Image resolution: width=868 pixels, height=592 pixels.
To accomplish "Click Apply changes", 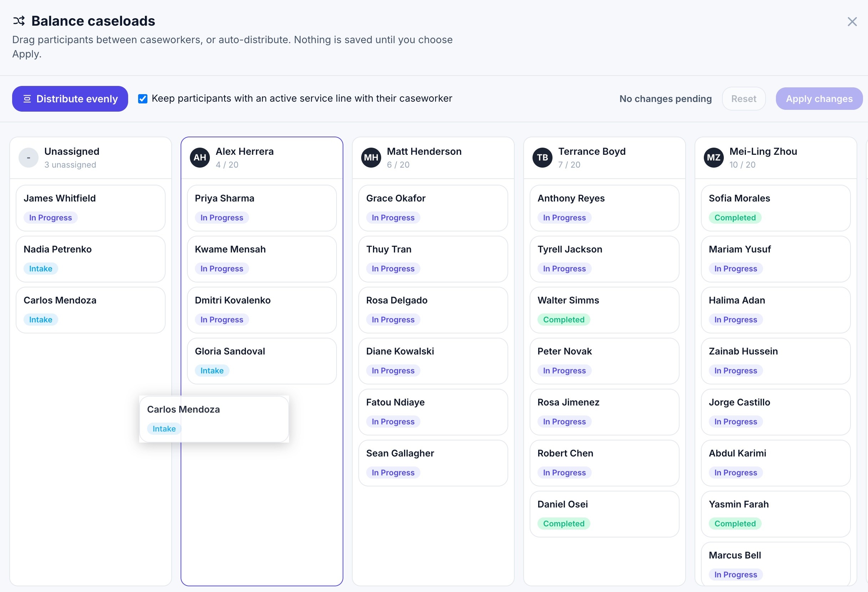I will (819, 98).
